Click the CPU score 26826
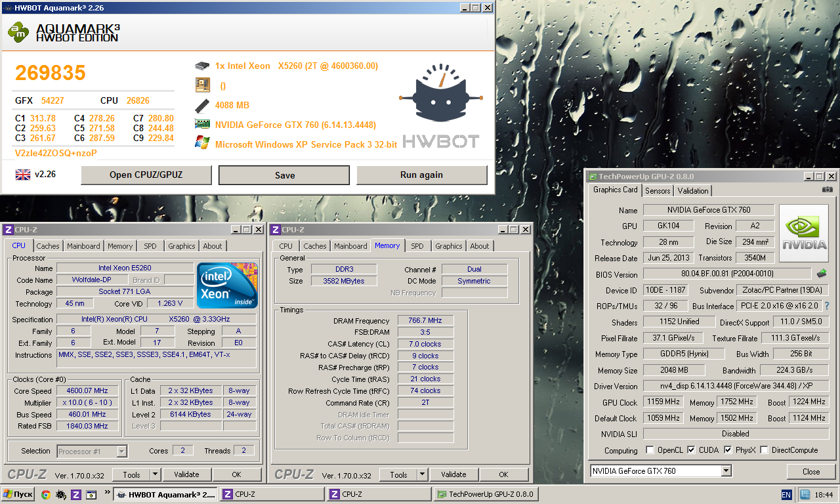This screenshot has height=504, width=840. (x=138, y=100)
